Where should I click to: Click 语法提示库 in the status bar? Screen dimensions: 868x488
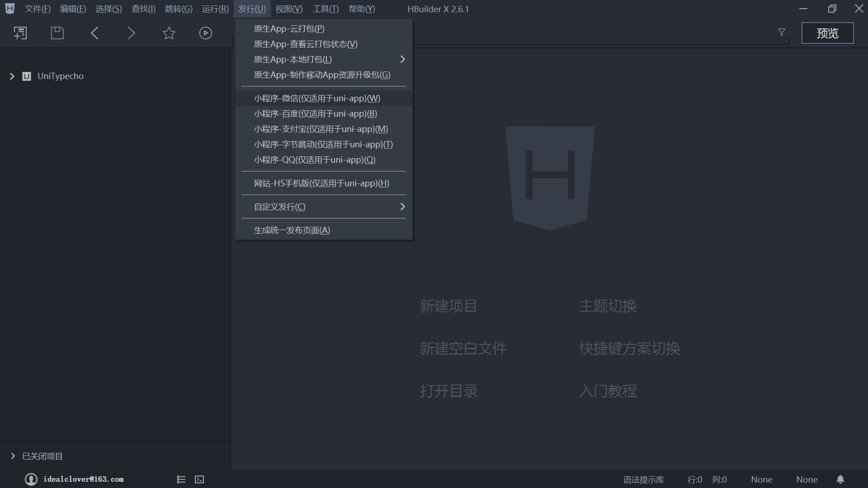(643, 480)
